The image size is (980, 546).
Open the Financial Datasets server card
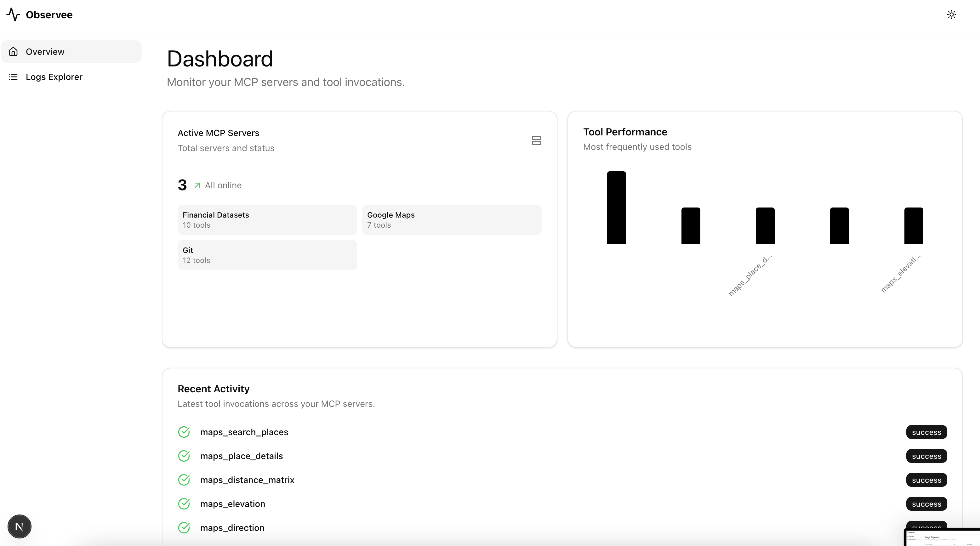[267, 219]
